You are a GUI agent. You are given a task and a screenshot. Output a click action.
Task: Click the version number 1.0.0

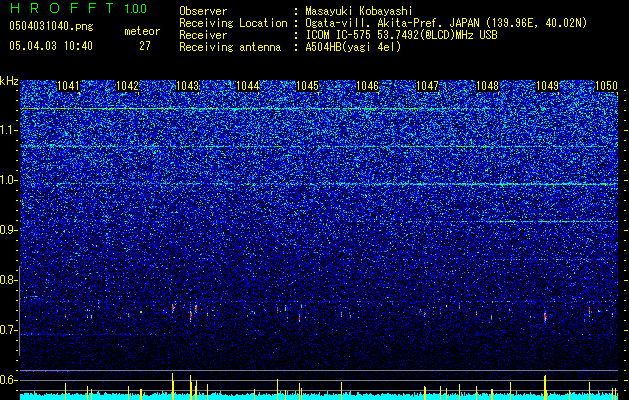(135, 9)
